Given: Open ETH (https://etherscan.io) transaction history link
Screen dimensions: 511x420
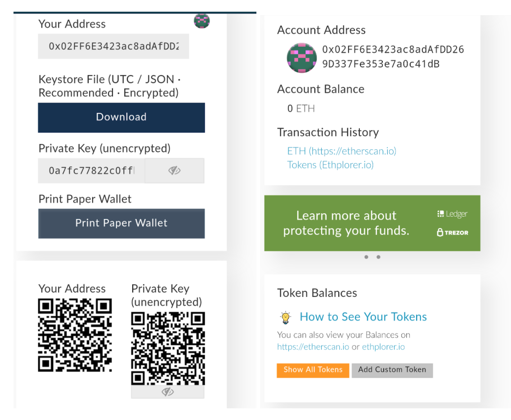Looking at the screenshot, I should click(x=341, y=151).
